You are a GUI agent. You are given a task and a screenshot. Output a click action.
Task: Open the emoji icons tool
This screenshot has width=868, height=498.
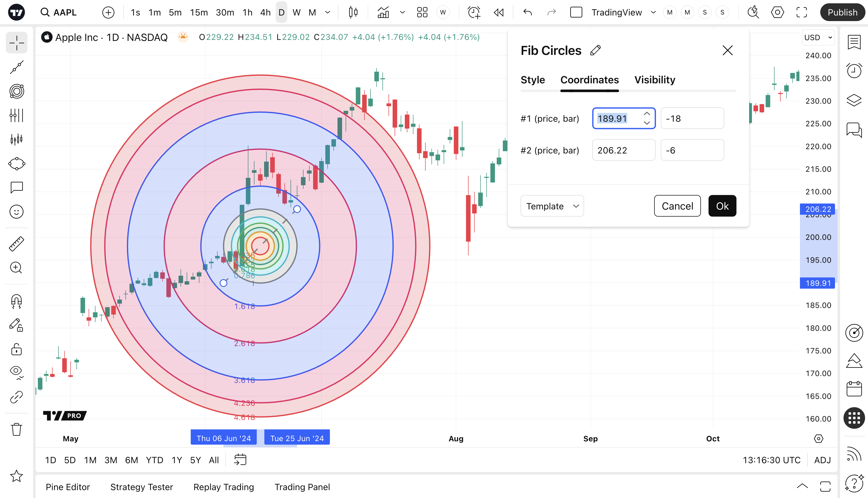click(x=17, y=212)
